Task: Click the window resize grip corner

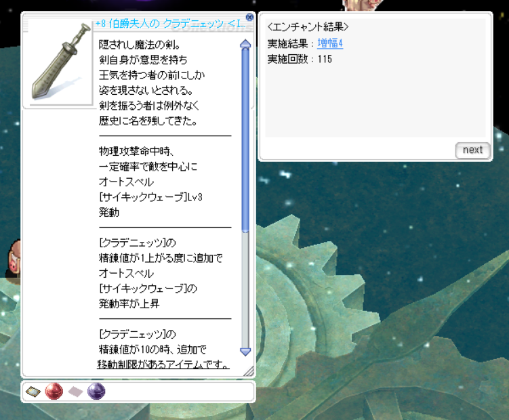Action: (x=249, y=371)
